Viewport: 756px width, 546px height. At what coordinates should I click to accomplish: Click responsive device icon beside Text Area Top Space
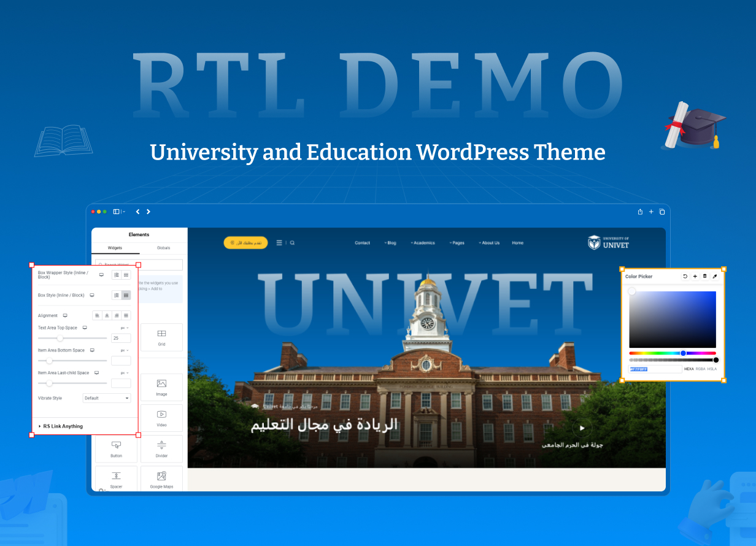pos(85,328)
